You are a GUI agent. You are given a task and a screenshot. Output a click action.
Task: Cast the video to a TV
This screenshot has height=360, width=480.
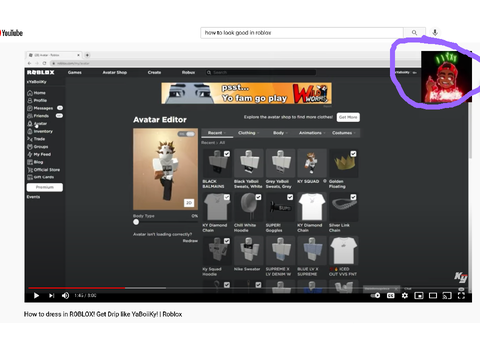(447, 296)
